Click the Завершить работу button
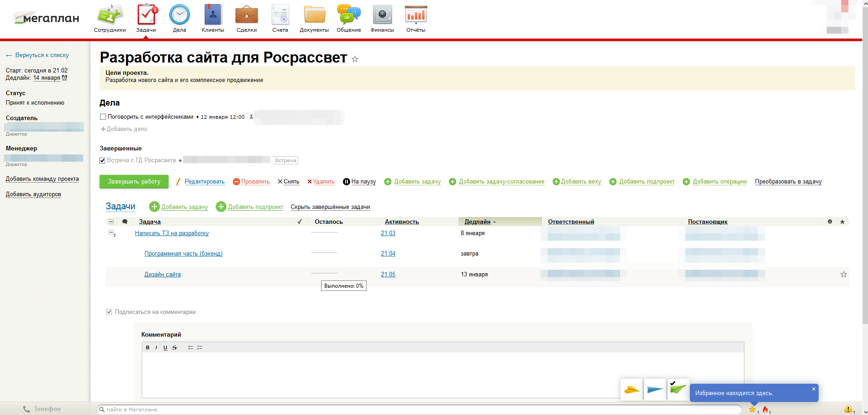 pos(134,182)
